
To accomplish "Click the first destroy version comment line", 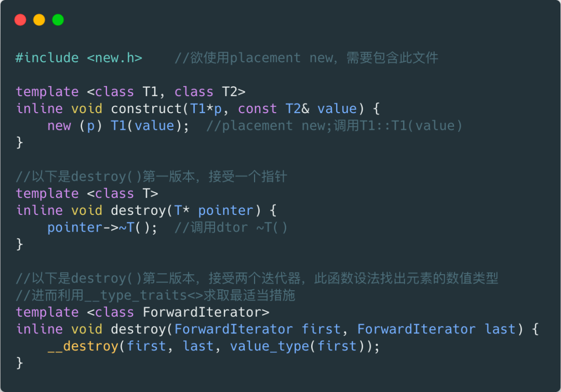I will point(151,177).
